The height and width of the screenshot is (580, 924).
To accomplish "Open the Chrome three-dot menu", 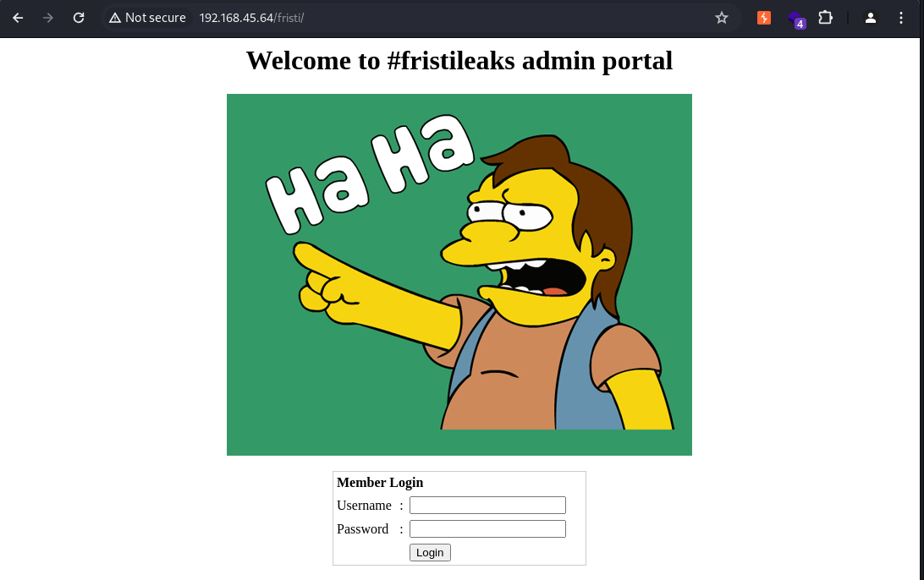I will pyautogui.click(x=900, y=18).
